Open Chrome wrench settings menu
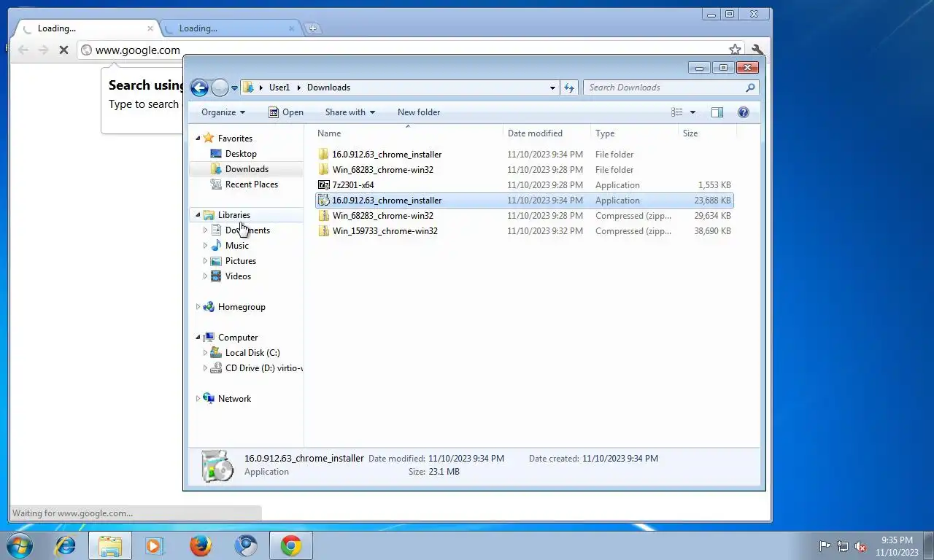 [x=757, y=50]
